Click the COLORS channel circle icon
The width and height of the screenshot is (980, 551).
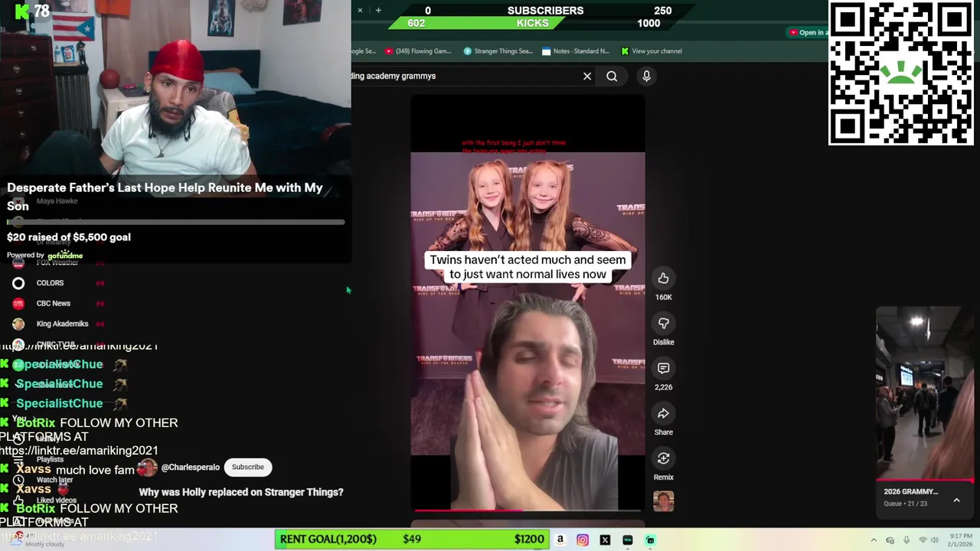click(18, 283)
